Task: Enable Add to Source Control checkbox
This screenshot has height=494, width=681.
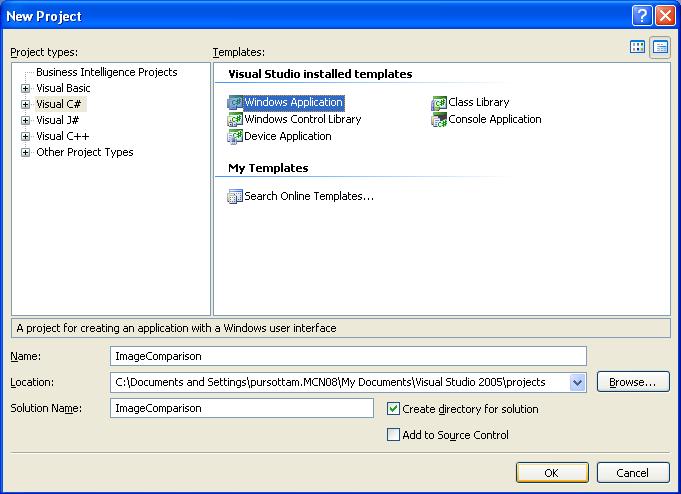Action: pyautogui.click(x=393, y=434)
